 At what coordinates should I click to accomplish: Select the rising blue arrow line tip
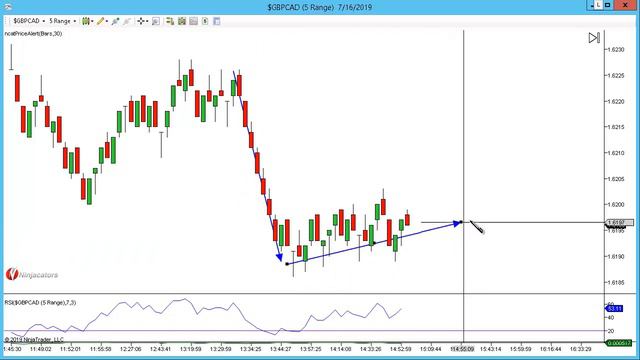[x=457, y=224]
